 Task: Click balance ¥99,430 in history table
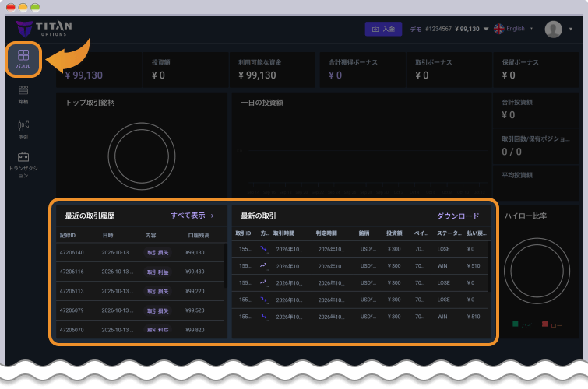[195, 272]
